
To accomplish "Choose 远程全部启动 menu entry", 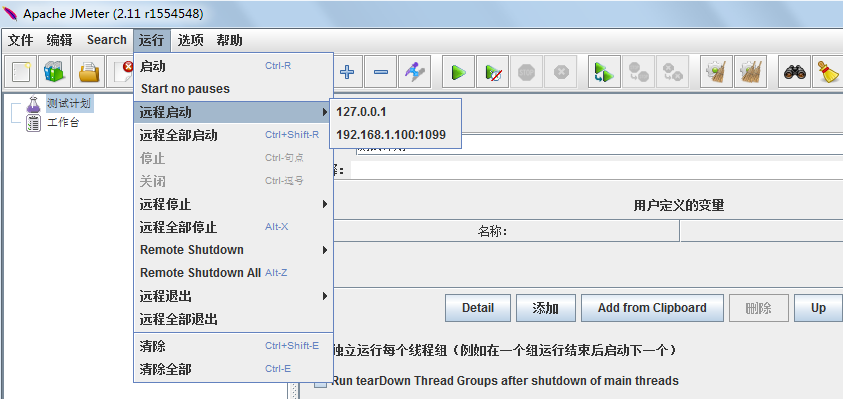I will 233,135.
